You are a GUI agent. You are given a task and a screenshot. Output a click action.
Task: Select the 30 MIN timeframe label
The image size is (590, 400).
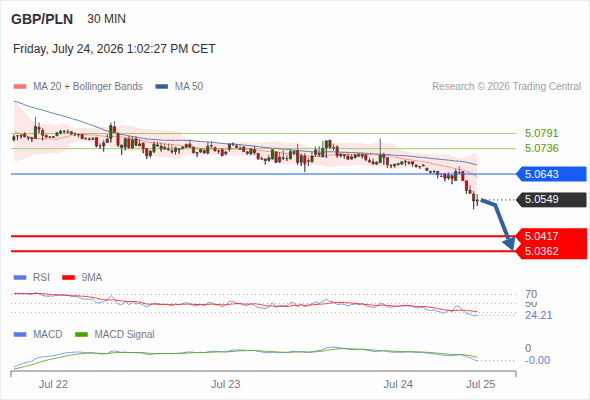[x=106, y=19]
